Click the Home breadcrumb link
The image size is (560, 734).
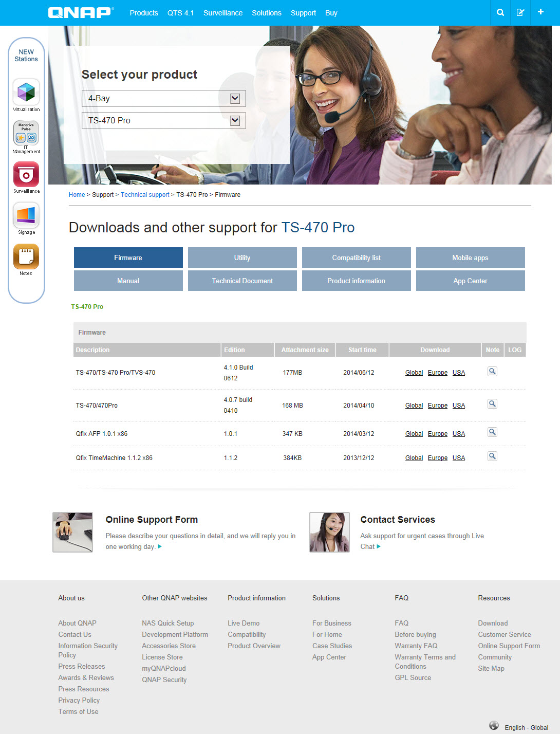pyautogui.click(x=77, y=195)
